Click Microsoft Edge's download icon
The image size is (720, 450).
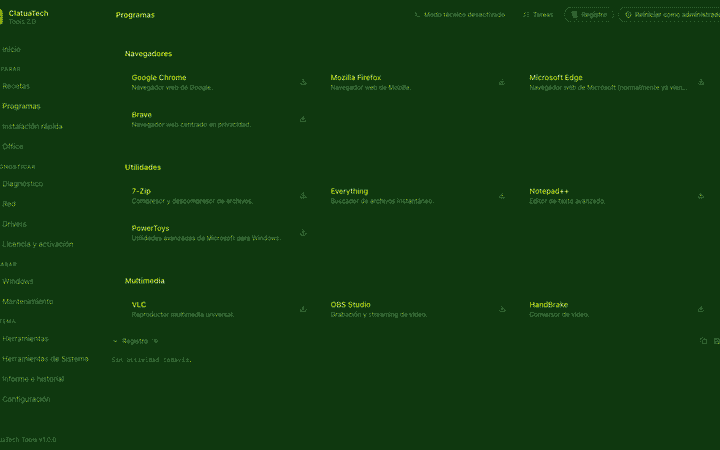click(701, 82)
